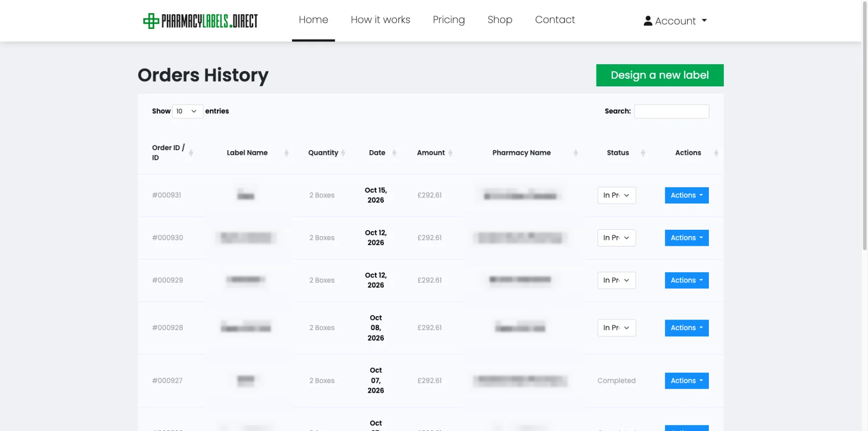Click the £292.61 amount for #000931

coord(430,195)
